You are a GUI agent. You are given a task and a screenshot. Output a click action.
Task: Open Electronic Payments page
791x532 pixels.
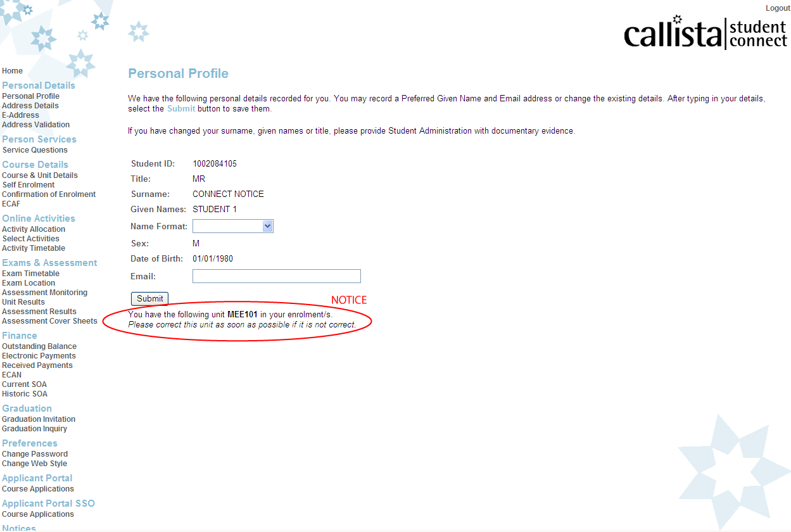click(x=39, y=356)
